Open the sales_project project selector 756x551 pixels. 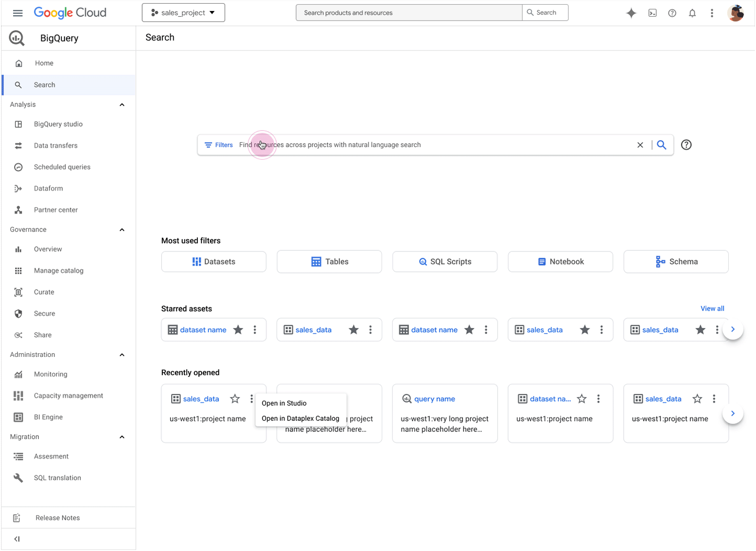tap(183, 13)
